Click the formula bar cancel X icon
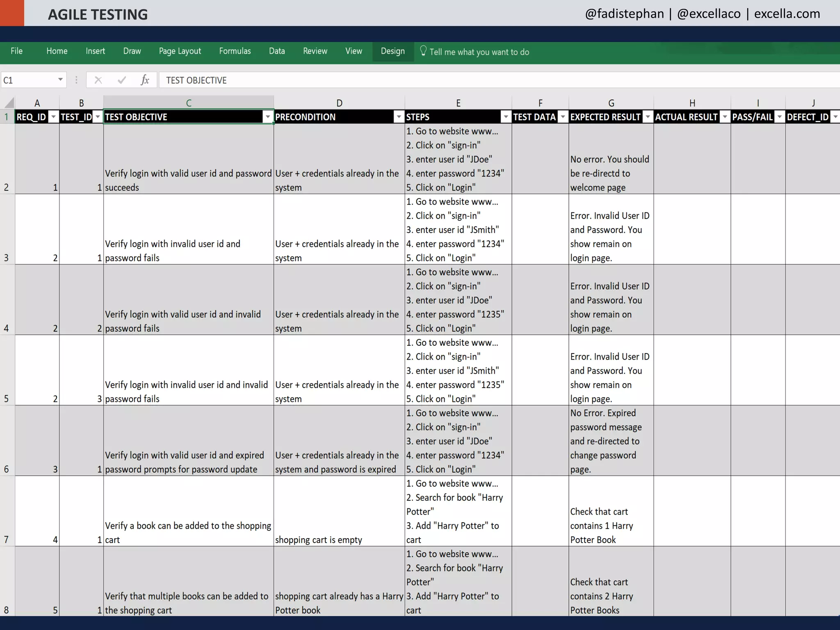The image size is (840, 630). (98, 80)
